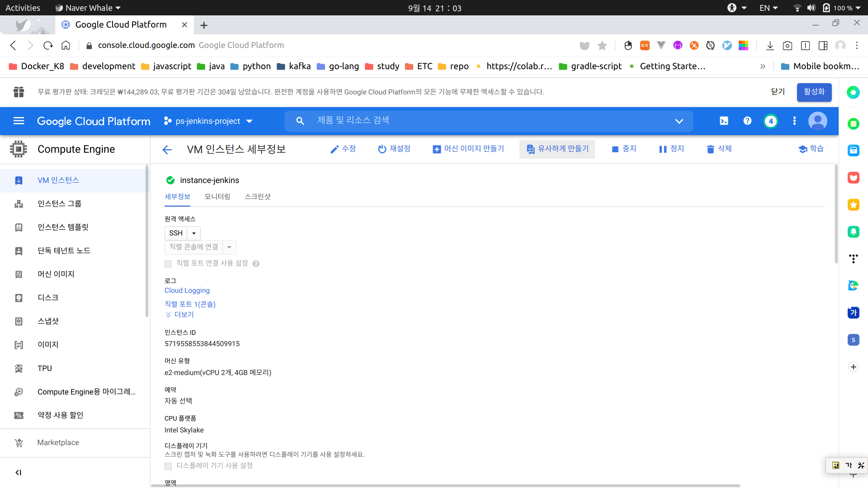Open the main hamburger navigation menu
The image size is (868, 488).
19,121
